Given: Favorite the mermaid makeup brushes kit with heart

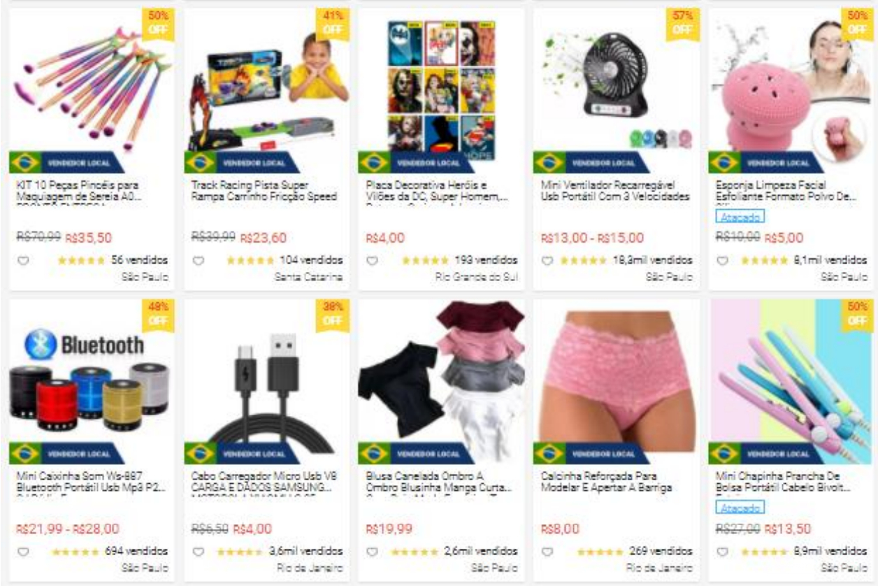Looking at the screenshot, I should click(23, 261).
